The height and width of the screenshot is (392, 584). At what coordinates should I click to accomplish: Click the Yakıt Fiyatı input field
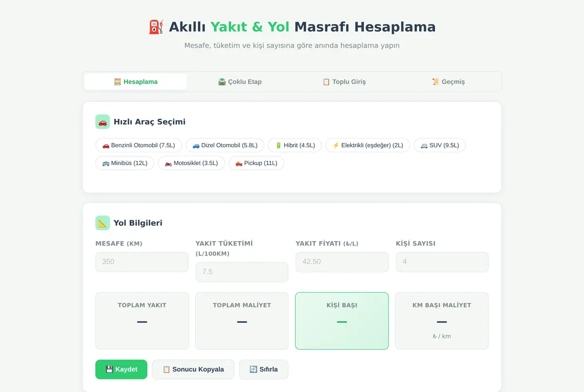coord(342,262)
